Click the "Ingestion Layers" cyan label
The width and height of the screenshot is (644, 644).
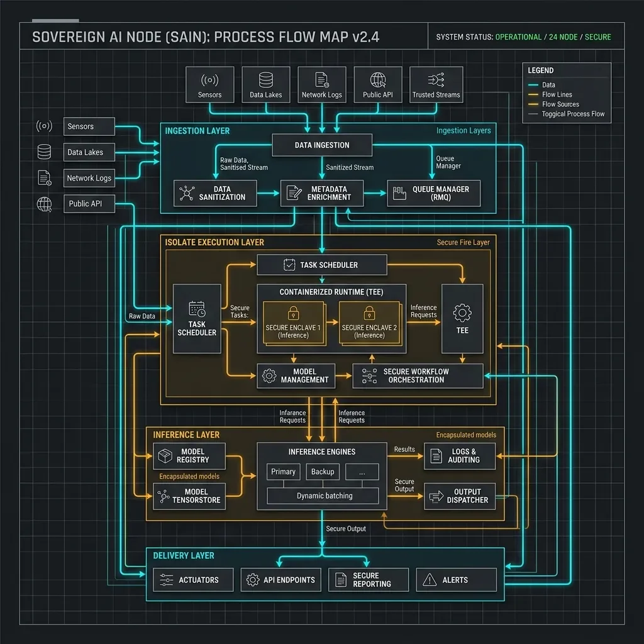click(464, 131)
